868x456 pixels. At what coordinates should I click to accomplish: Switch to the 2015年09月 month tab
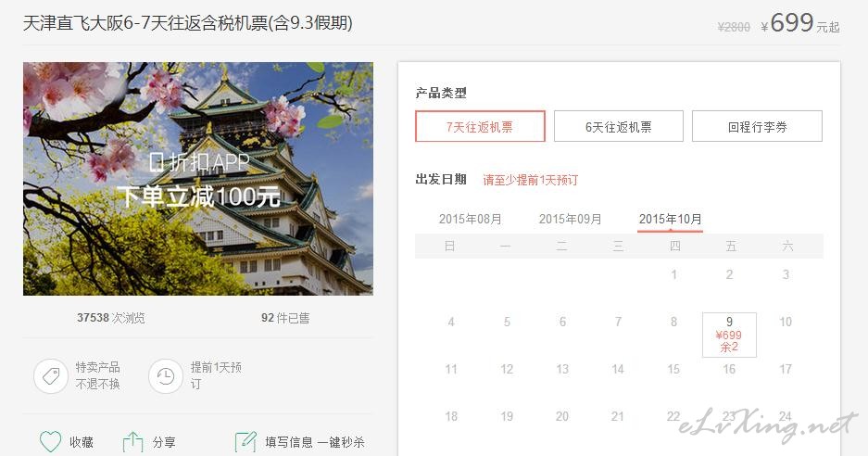click(x=571, y=219)
